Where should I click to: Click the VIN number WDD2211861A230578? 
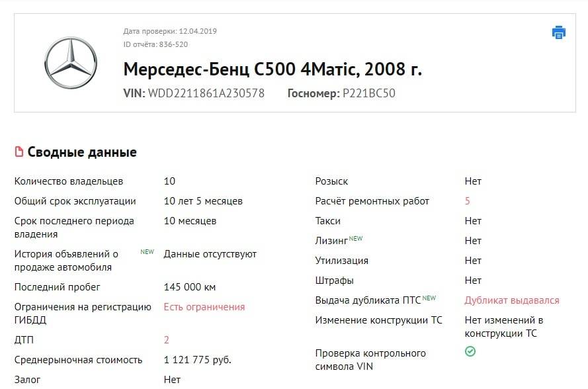pos(206,93)
